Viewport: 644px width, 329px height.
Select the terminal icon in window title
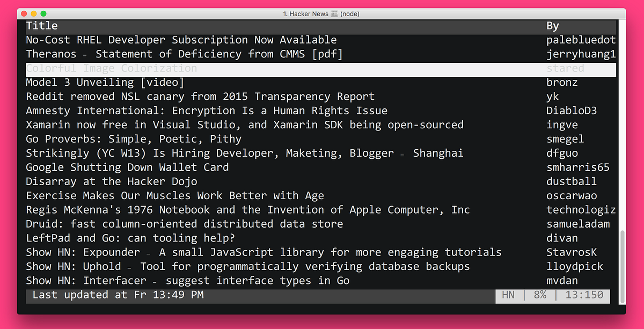coord(334,14)
